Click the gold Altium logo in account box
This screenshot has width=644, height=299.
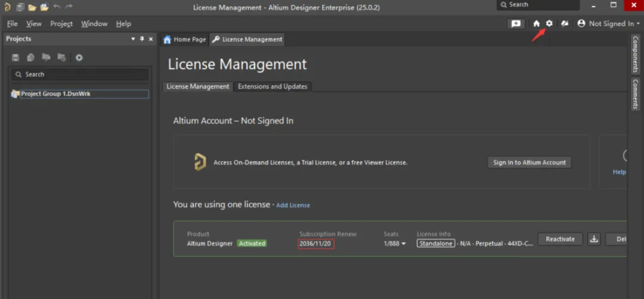click(x=200, y=162)
